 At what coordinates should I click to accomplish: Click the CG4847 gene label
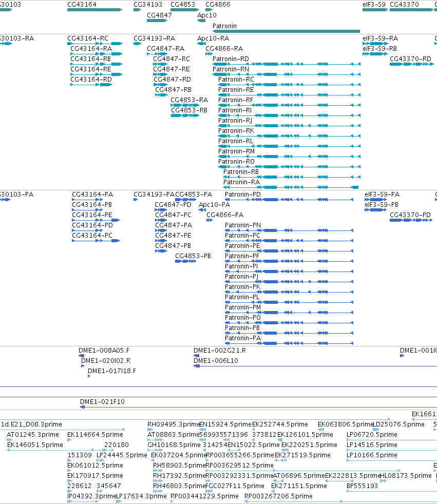(x=159, y=15)
